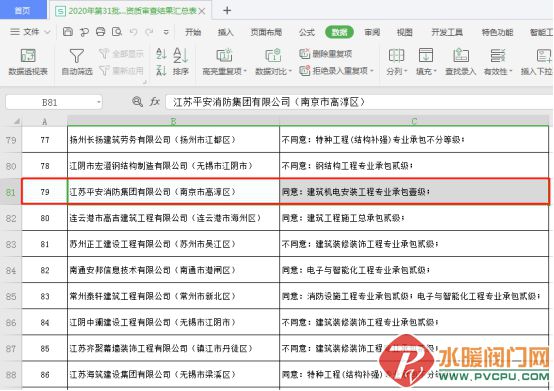Image resolution: width=554 pixels, height=391 pixels.
Task: Sort data ascending with the A-Z icon
Action: click(x=161, y=54)
